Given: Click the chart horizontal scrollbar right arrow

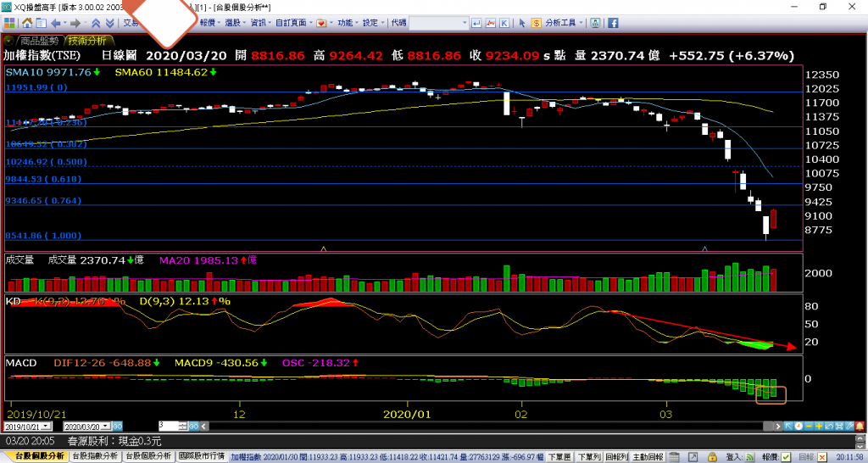Looking at the screenshot, I should (780, 425).
